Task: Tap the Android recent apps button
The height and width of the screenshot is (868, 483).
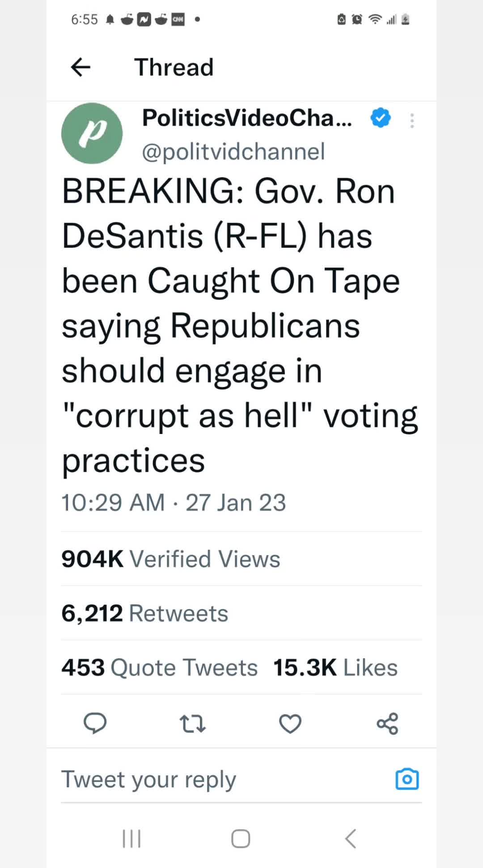Action: pos(131,838)
